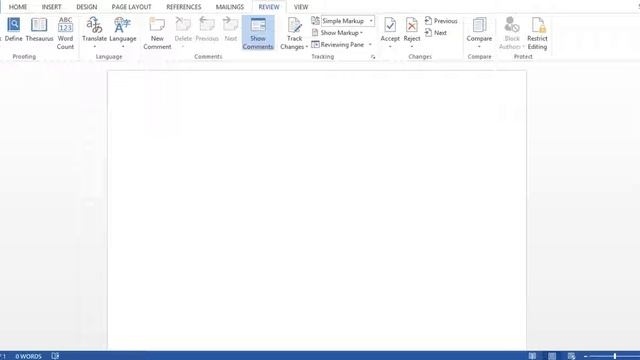Go to Previous comment in Comments group

point(207,30)
